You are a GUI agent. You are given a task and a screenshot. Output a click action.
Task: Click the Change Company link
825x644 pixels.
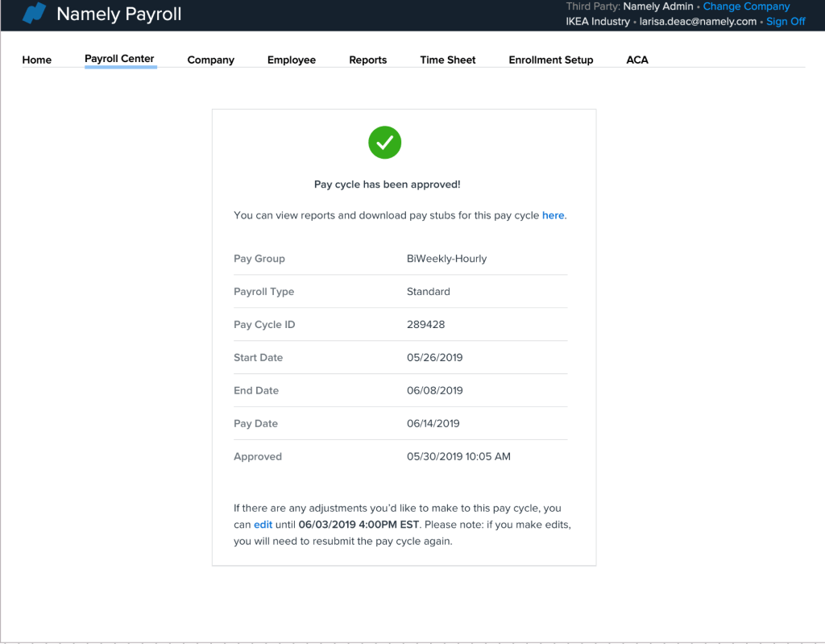(x=746, y=6)
